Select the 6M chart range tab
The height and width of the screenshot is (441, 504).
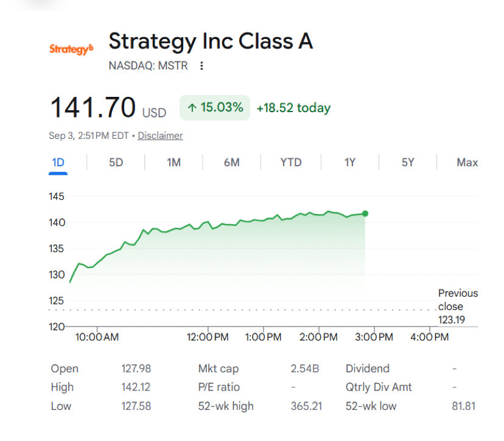click(232, 163)
